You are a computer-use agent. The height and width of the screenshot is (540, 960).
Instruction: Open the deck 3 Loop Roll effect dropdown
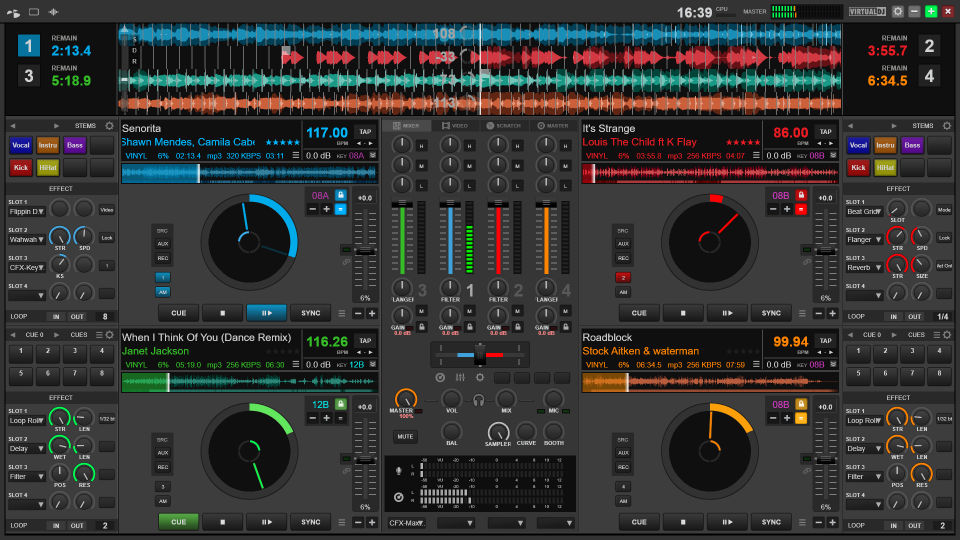click(27, 421)
